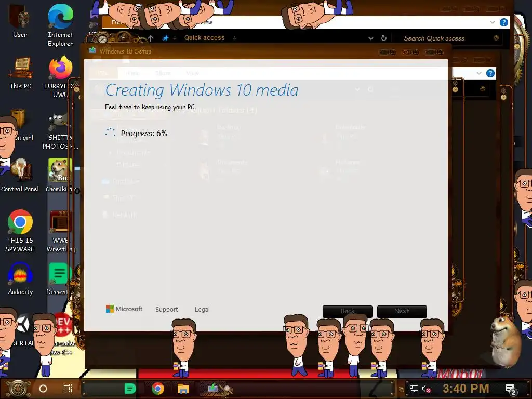
Task: Open Cortana circle on the taskbar
Action: pyautogui.click(x=43, y=389)
